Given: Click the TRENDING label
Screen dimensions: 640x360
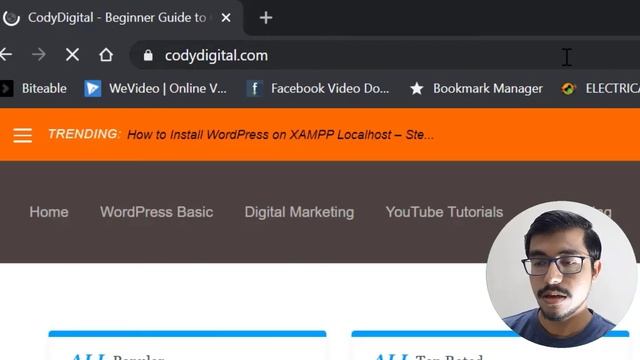Looking at the screenshot, I should (x=83, y=134).
